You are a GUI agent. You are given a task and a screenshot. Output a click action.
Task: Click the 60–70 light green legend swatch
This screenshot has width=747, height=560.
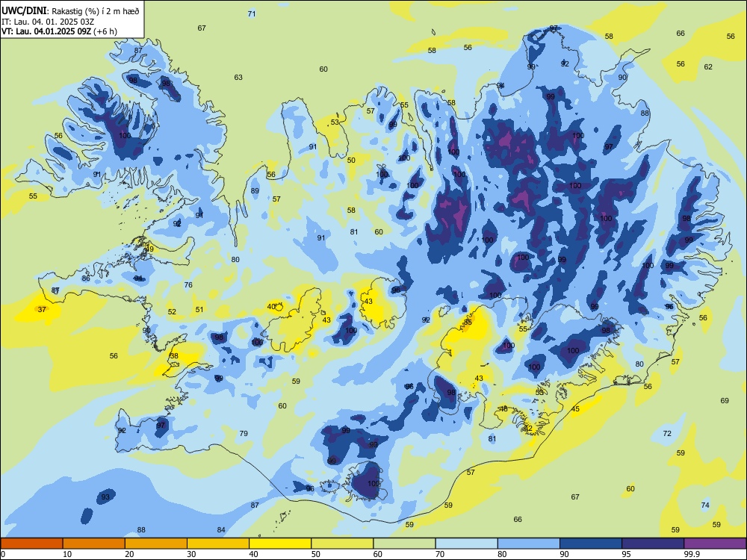[404, 544]
